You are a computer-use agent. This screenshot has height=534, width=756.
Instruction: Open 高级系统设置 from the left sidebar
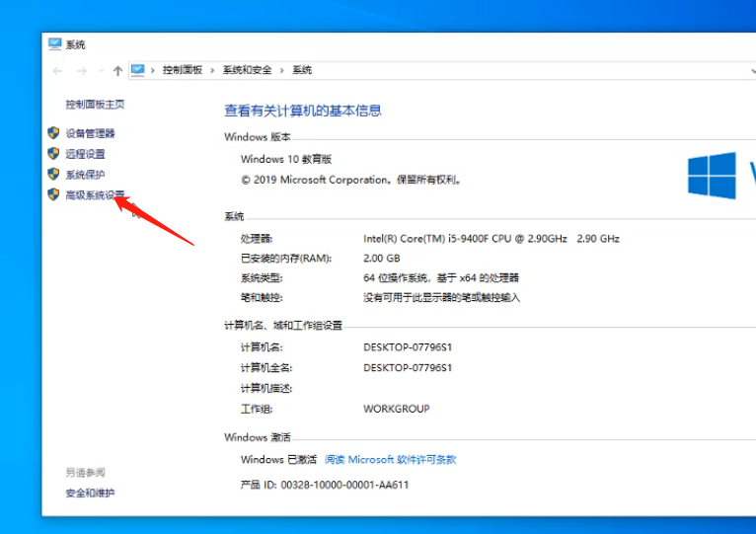pos(96,195)
